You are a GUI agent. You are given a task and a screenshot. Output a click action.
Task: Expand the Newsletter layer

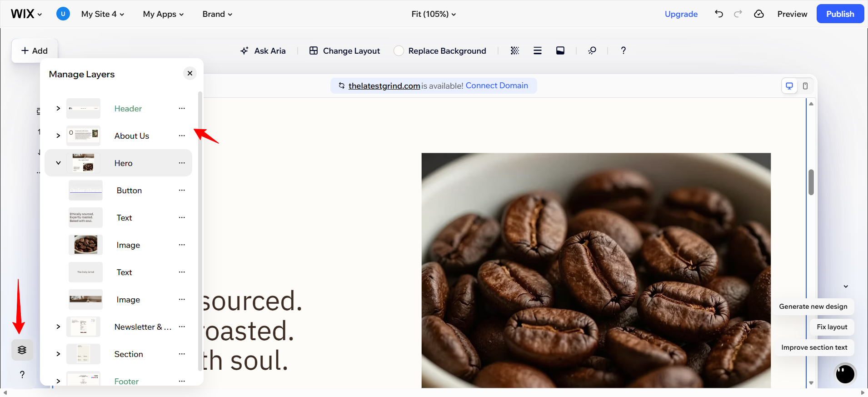click(58, 327)
